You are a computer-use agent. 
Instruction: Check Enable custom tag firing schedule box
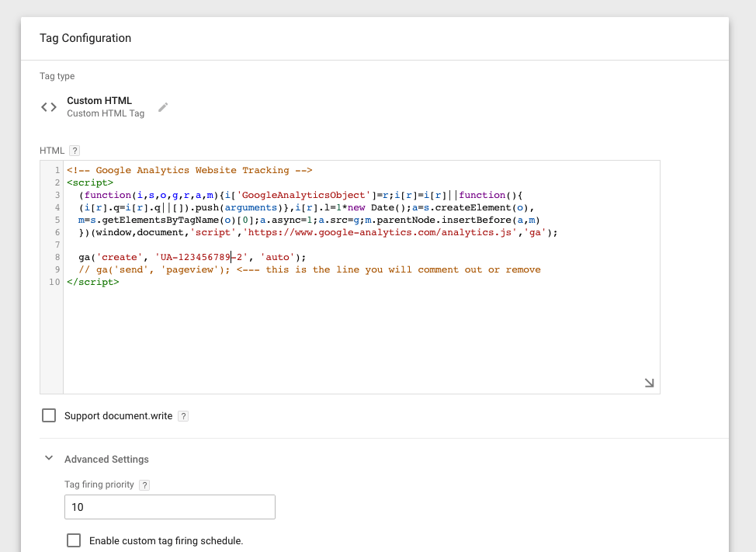[x=74, y=540]
